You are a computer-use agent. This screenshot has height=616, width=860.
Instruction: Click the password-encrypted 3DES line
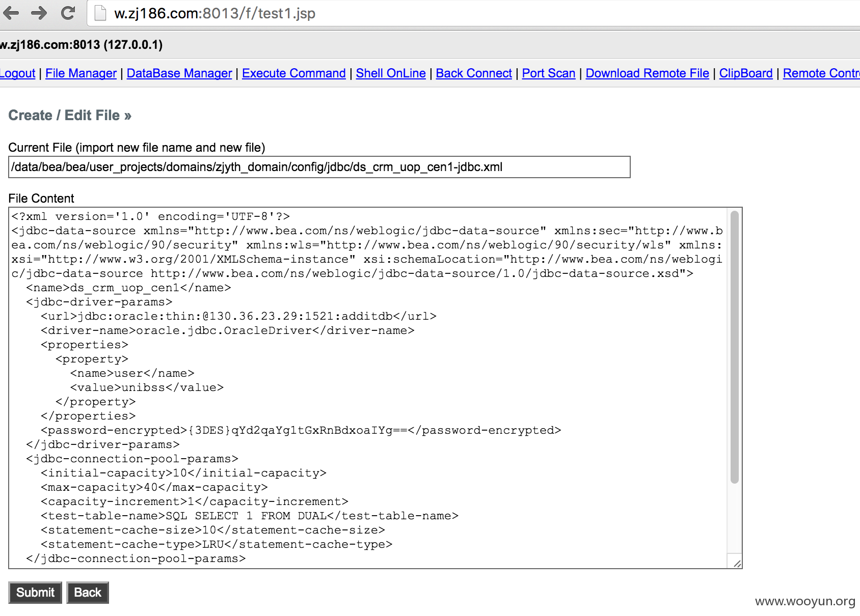pos(301,430)
